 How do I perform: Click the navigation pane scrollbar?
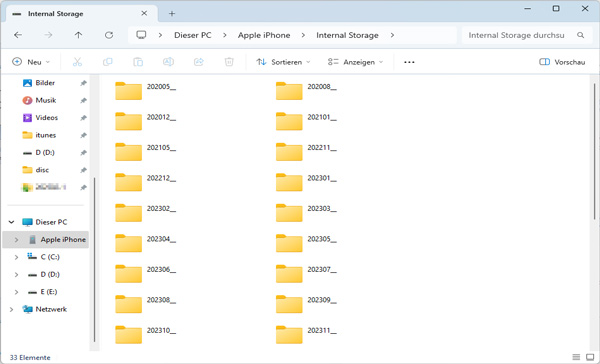pyautogui.click(x=94, y=260)
